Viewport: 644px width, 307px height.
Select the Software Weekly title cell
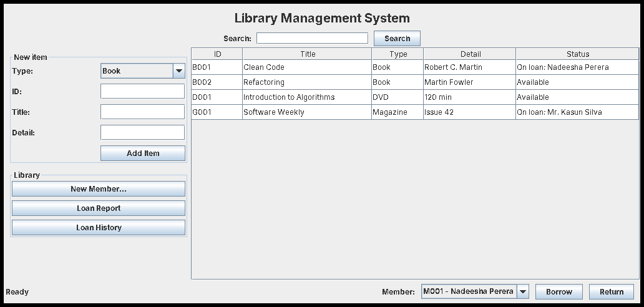(x=307, y=112)
